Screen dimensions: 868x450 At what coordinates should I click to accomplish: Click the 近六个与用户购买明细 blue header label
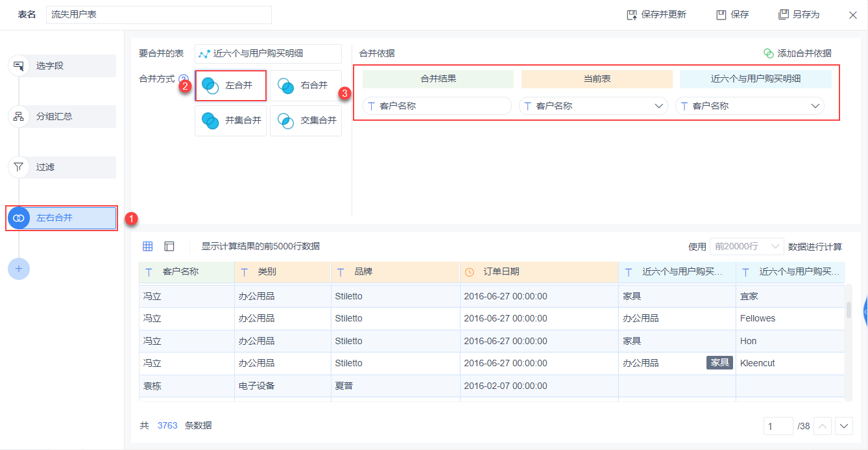[x=756, y=79]
